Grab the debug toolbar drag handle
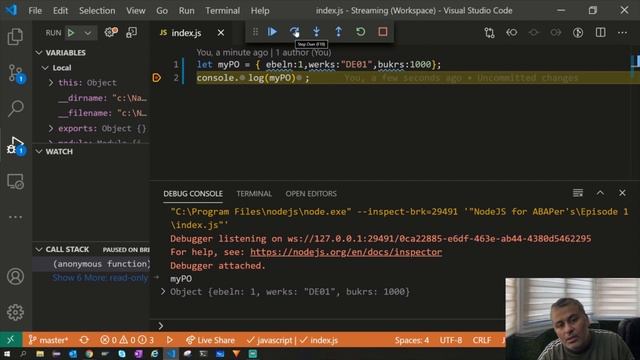The height and width of the screenshot is (360, 640). pos(256,32)
